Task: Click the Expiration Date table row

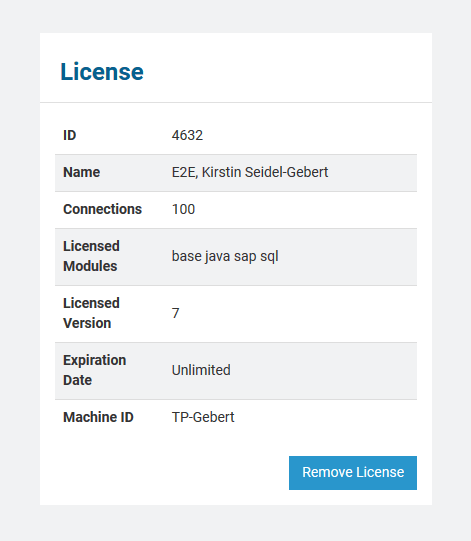Action: [x=236, y=371]
